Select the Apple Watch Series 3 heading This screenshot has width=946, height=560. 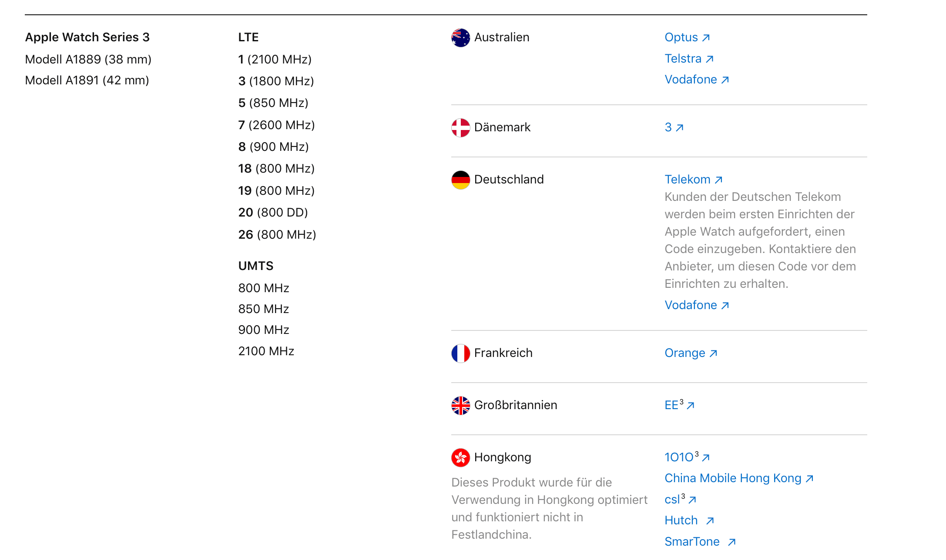point(87,37)
